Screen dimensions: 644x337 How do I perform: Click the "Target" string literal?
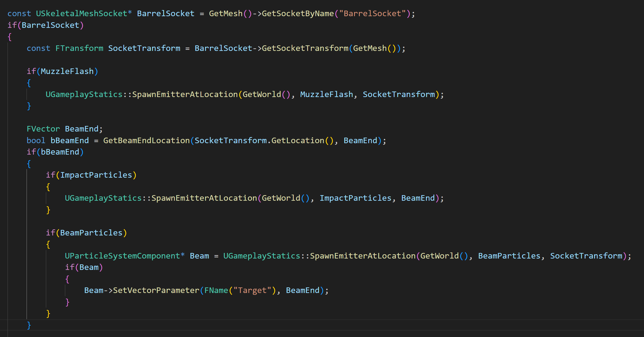[x=252, y=290]
